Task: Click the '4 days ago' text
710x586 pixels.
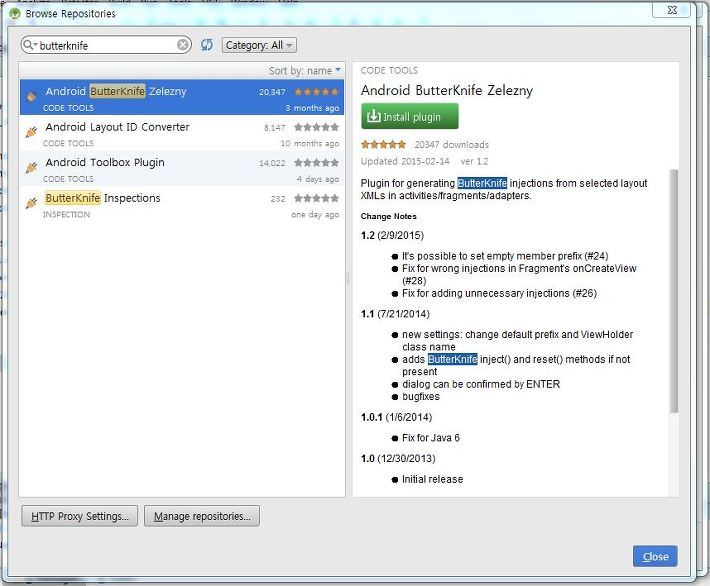Action: 318,179
